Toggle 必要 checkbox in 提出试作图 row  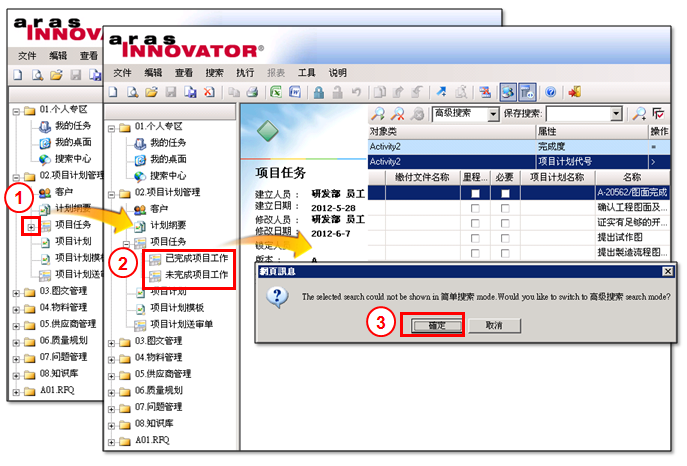pos(505,238)
